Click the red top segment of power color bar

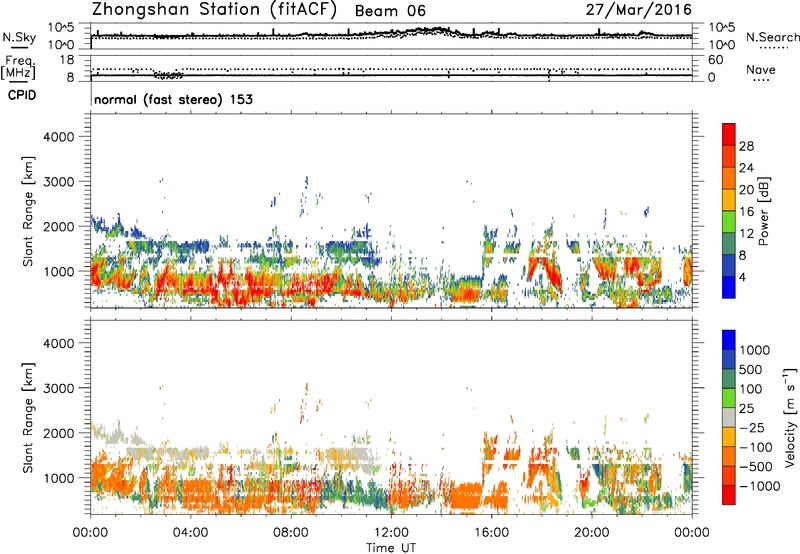coord(729,134)
